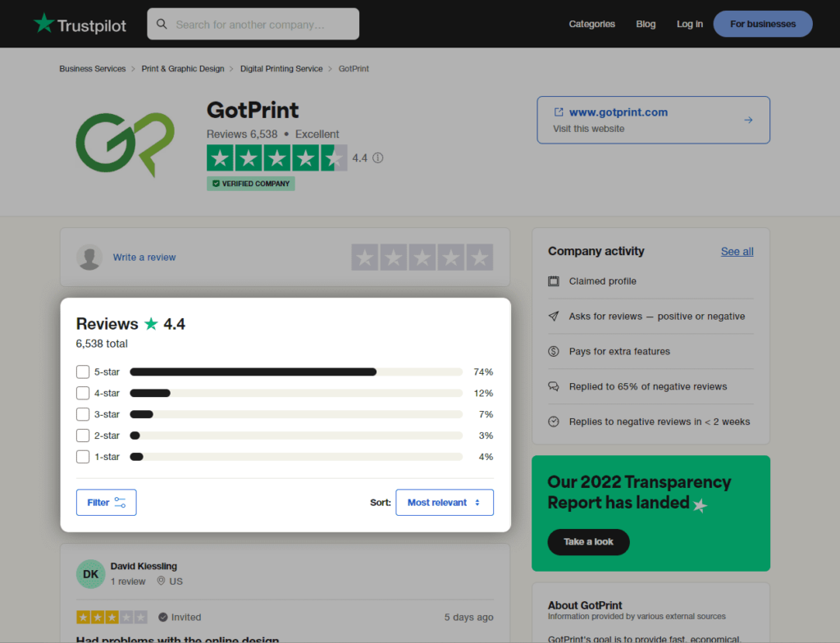840x643 pixels.
Task: Click the user avatar beside Write a review
Action: [89, 258]
